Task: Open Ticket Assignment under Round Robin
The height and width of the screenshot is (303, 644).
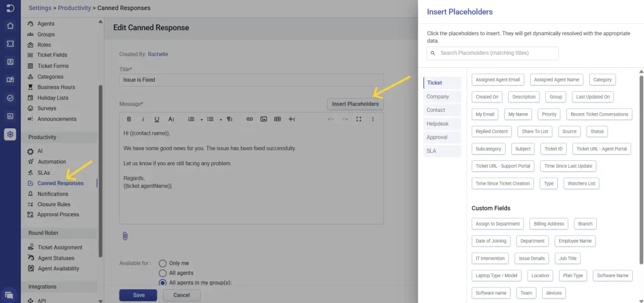Action: [60, 248]
